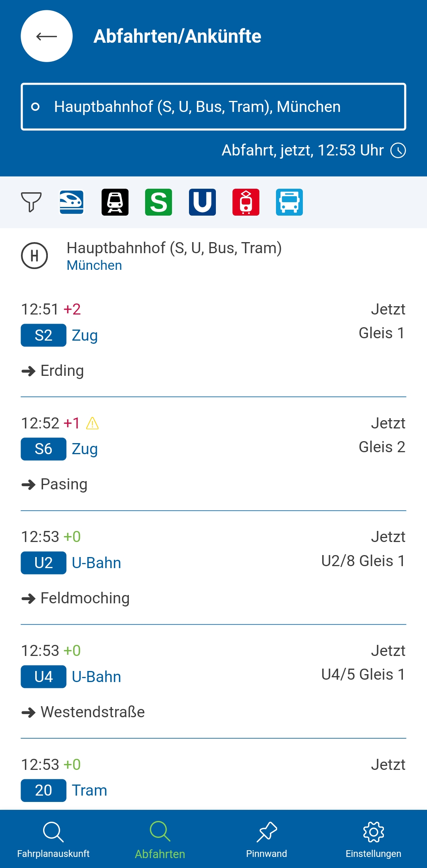Toggle the light blue bus filter

(x=289, y=202)
